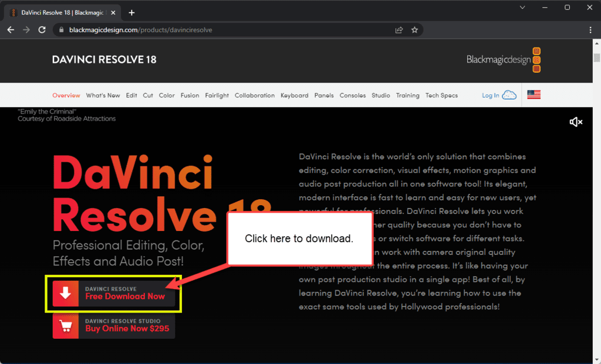601x364 pixels.
Task: Go to Training page
Action: tap(407, 96)
